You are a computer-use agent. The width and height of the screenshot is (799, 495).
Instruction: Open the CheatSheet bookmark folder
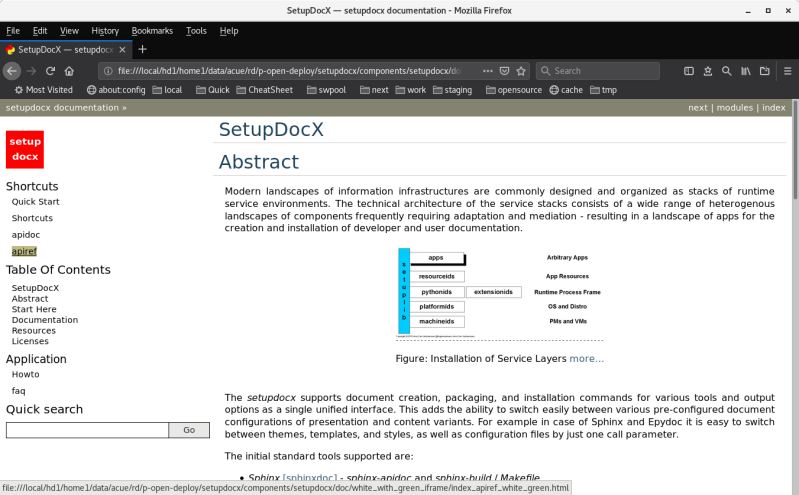264,90
